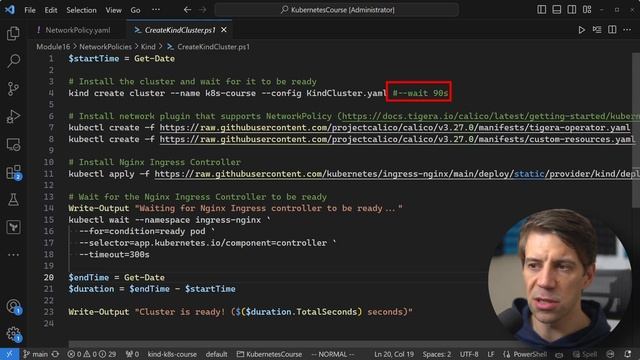Open ingress-nginx deploy URL on line 11
Screen dimensions: 640x360
(x=397, y=174)
